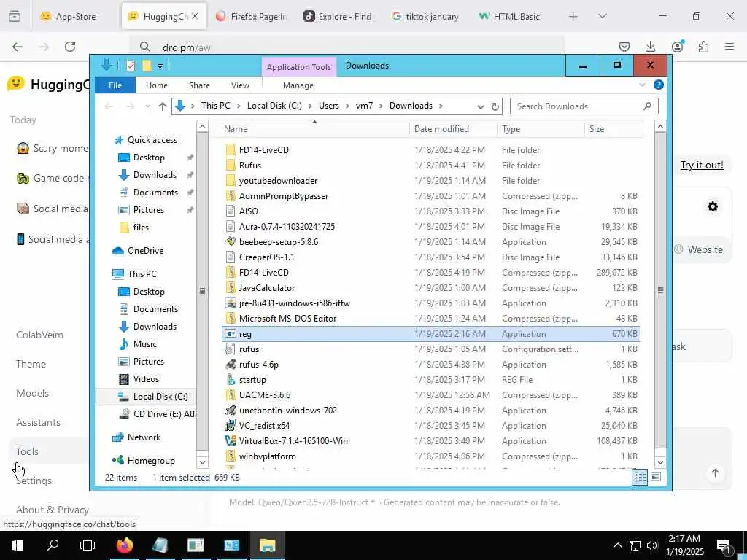Save to Pocket icon in Firefox
Image resolution: width=747 pixels, height=560 pixels.
click(x=624, y=46)
